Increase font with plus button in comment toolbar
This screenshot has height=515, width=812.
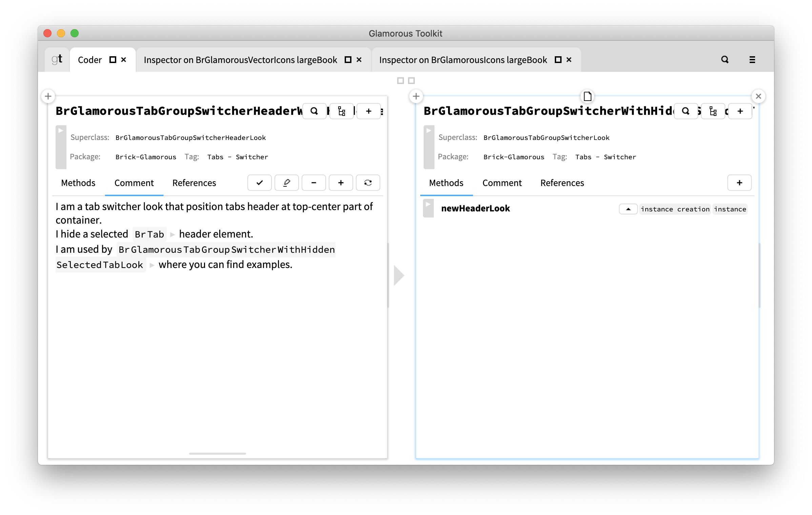point(341,183)
